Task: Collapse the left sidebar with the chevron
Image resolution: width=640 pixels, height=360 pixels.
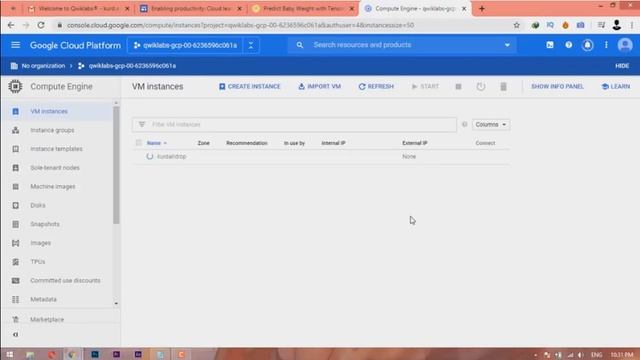Action: click(16, 334)
